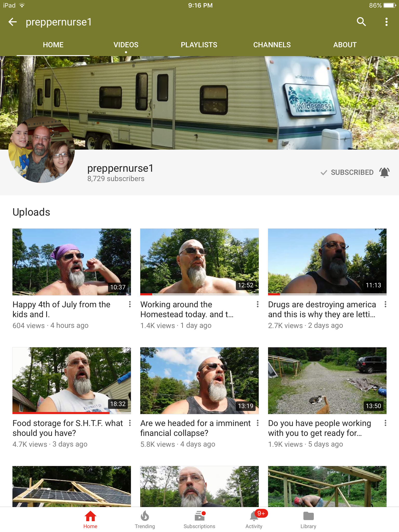The image size is (399, 532).
Task: Open the top-right three-dot overflow menu
Action: [387, 22]
